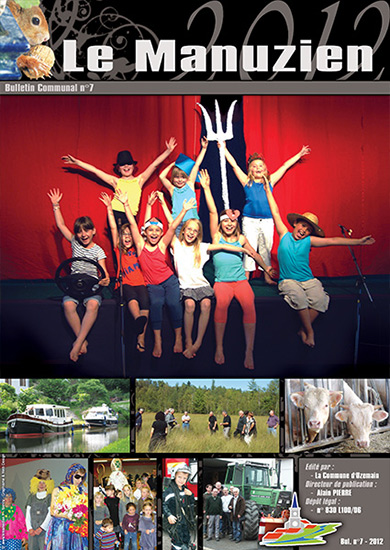Click the Bul. n°7 - 2012 label
The width and height of the screenshot is (390, 550).
point(362,541)
